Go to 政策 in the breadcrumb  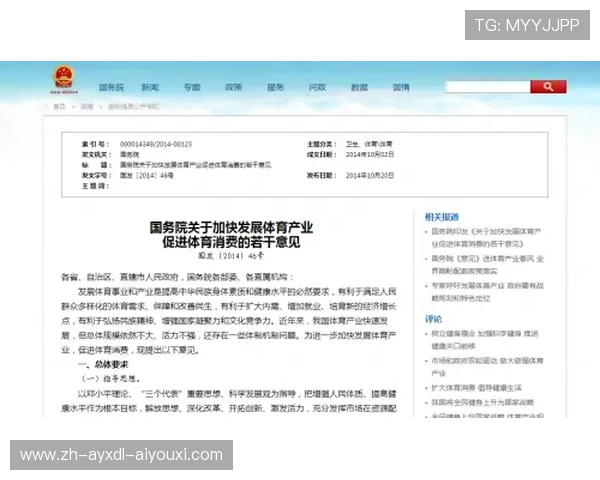click(87, 106)
